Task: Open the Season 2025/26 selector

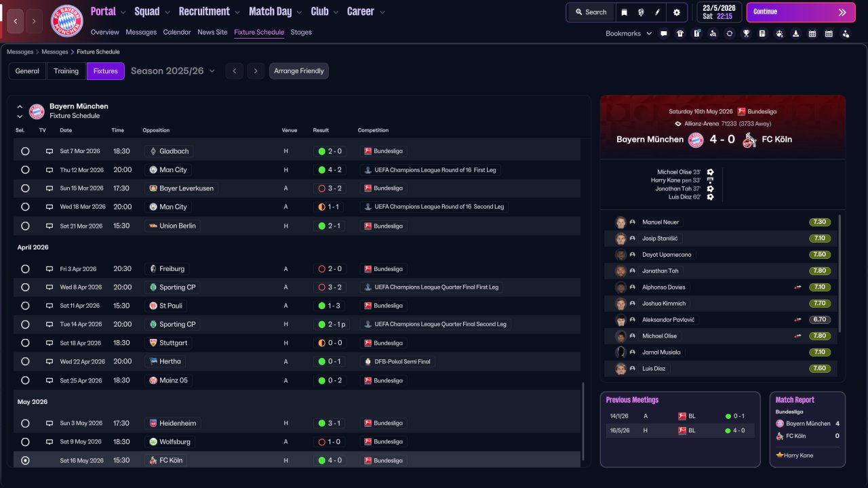Action: pyautogui.click(x=173, y=71)
